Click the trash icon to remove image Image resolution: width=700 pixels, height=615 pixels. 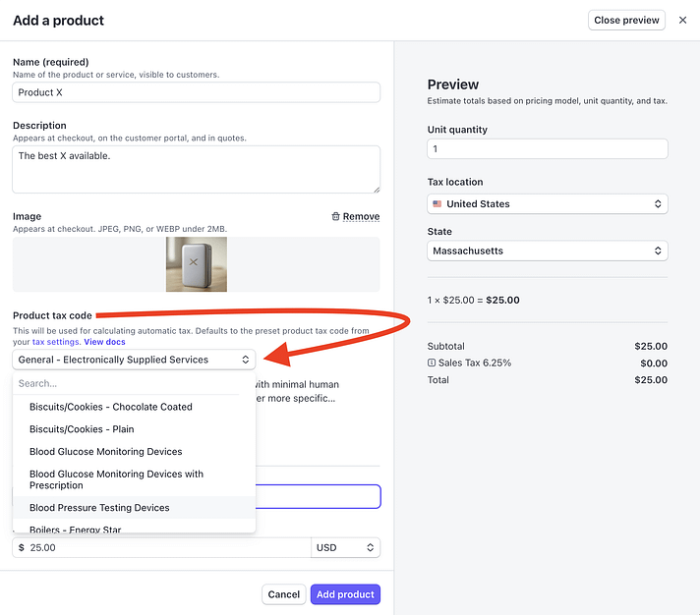pyautogui.click(x=336, y=217)
